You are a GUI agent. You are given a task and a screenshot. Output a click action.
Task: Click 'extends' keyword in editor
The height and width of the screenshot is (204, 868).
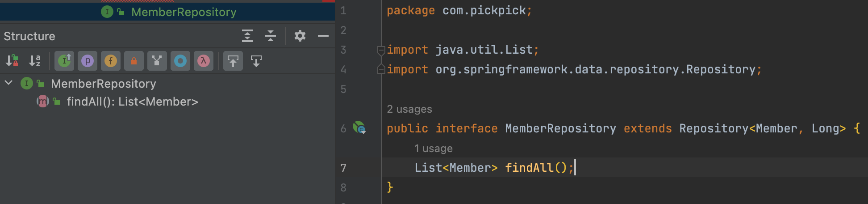click(648, 128)
